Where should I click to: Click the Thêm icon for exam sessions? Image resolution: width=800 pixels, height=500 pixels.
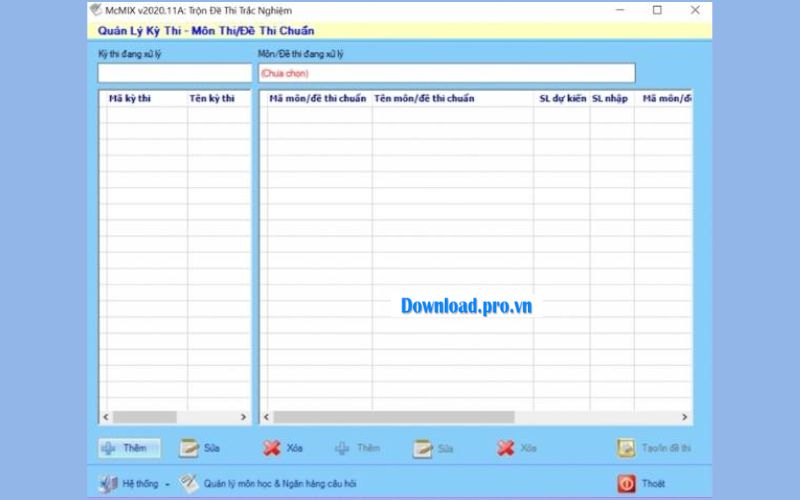pyautogui.click(x=108, y=448)
